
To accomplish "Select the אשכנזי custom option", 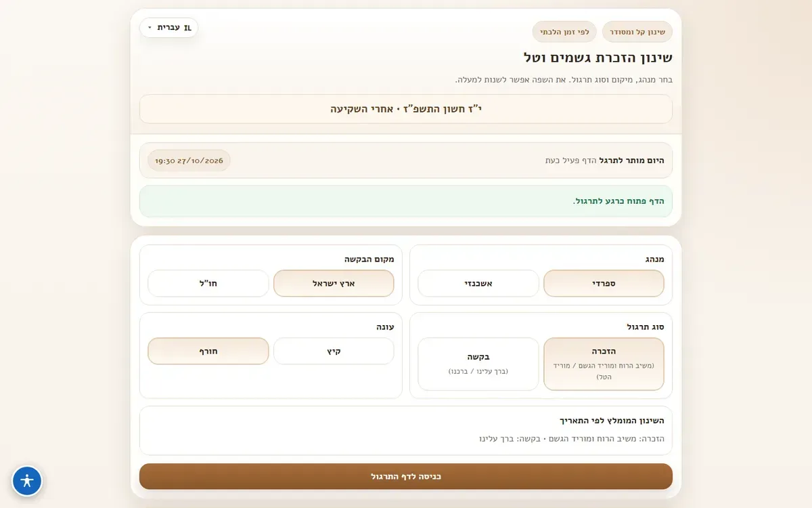I will (x=478, y=283).
